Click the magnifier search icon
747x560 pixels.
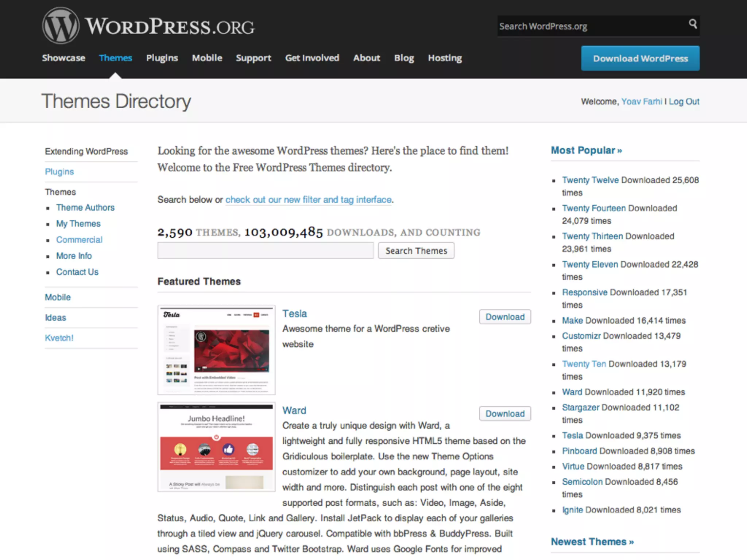(x=693, y=24)
